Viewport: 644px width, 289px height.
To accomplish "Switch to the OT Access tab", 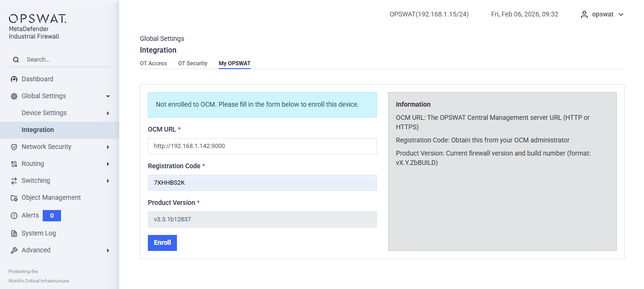I will pyautogui.click(x=153, y=63).
